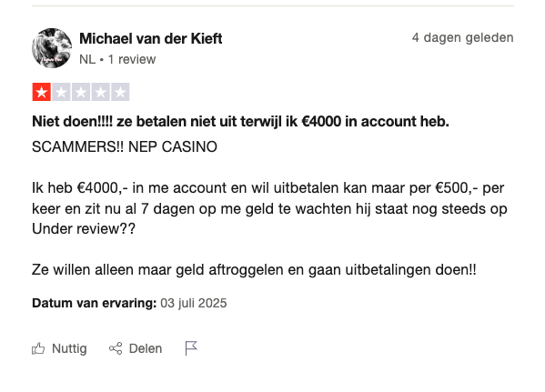This screenshot has height=392, width=545.
Task: Open Michael van der Kieft's profile picture
Action: (x=52, y=48)
